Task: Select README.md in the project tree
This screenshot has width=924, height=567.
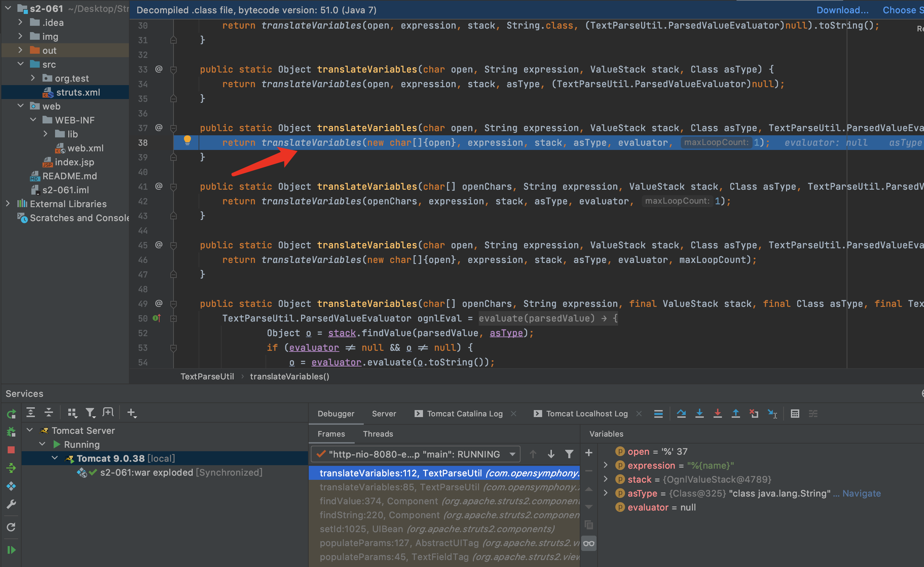Action: (69, 176)
